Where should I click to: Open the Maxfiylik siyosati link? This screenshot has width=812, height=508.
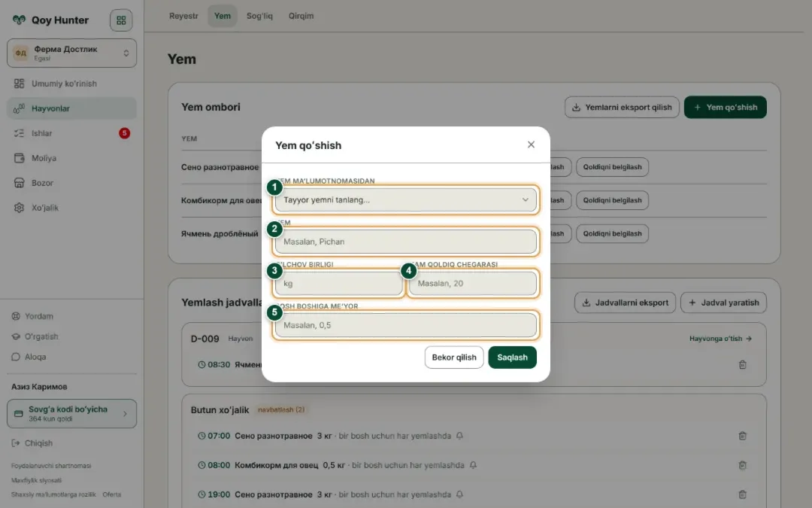click(x=36, y=480)
